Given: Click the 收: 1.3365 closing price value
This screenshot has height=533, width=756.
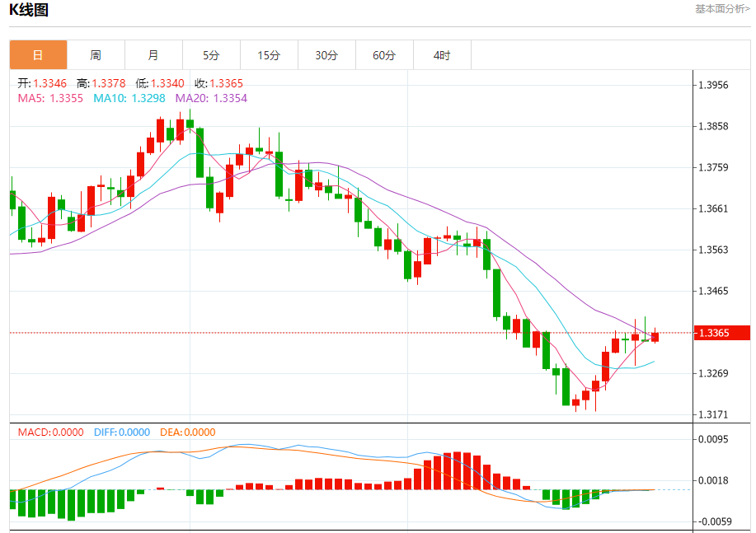Looking at the screenshot, I should tap(218, 83).
